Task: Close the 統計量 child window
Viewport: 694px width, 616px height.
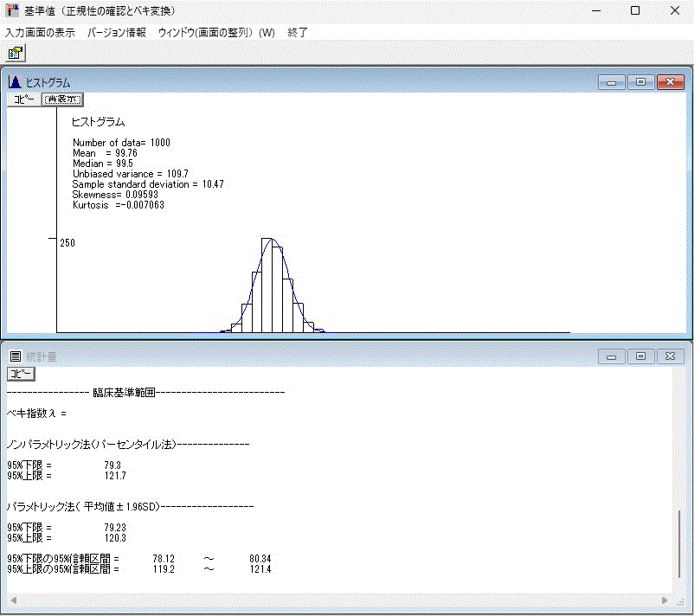Action: pos(671,356)
